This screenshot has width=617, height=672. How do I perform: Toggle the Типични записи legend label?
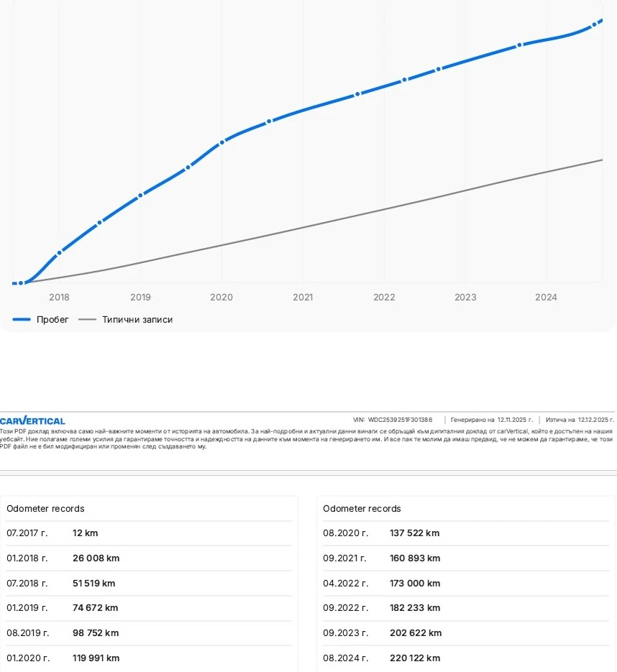tap(137, 320)
